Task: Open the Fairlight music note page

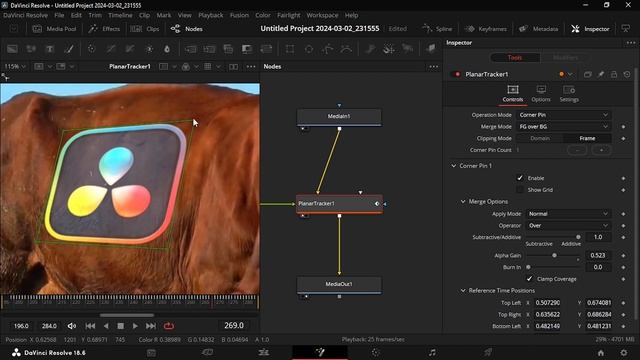Action: coord(432,352)
